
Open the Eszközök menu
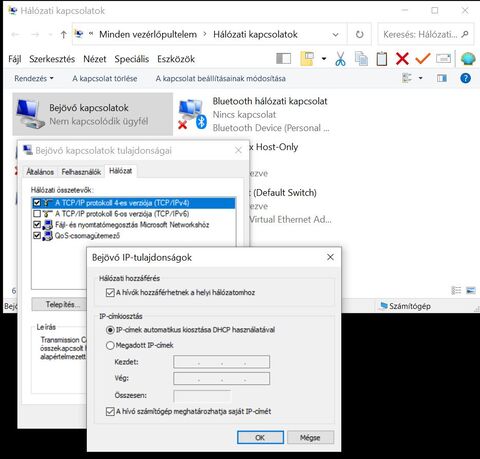point(176,59)
